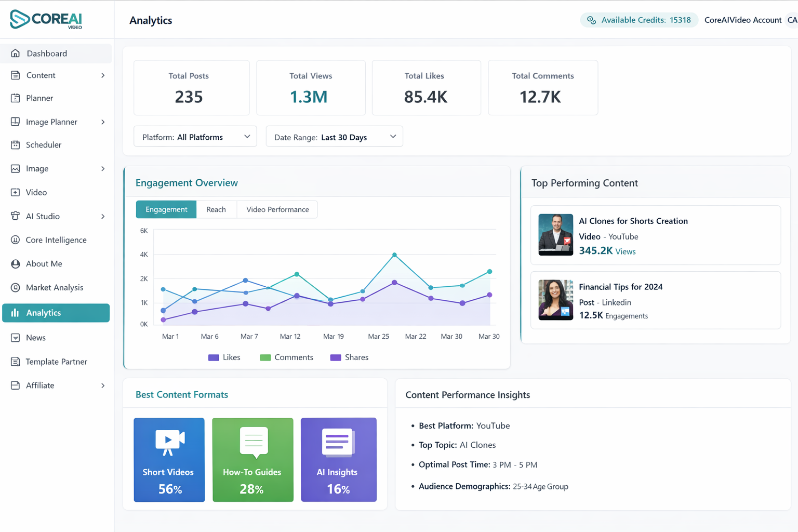Click the Market Analysis icon
798x532 pixels.
16,288
